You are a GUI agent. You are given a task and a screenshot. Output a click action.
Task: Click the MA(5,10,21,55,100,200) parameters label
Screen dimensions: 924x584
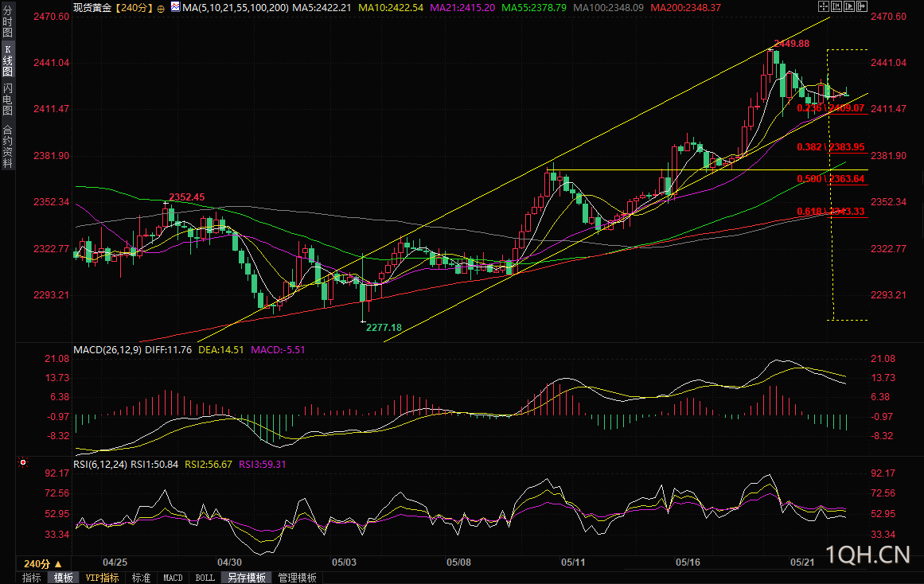click(236, 8)
